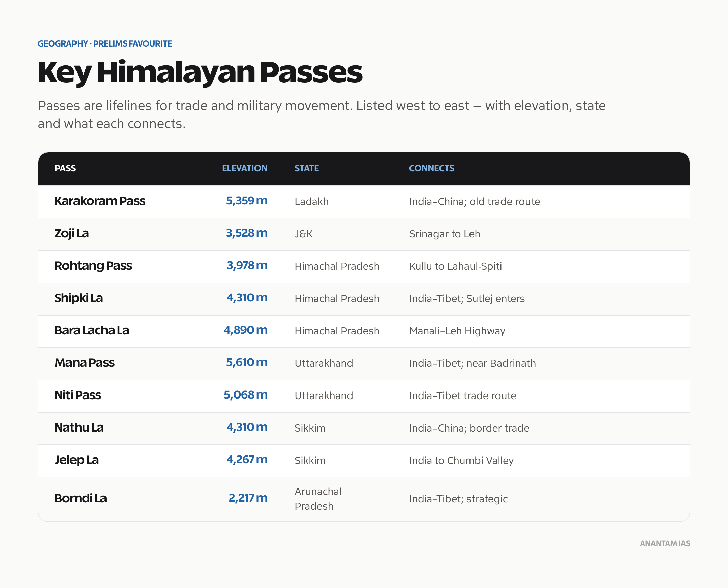
Task: Select the Rohtang Pass name
Action: pyautogui.click(x=93, y=266)
